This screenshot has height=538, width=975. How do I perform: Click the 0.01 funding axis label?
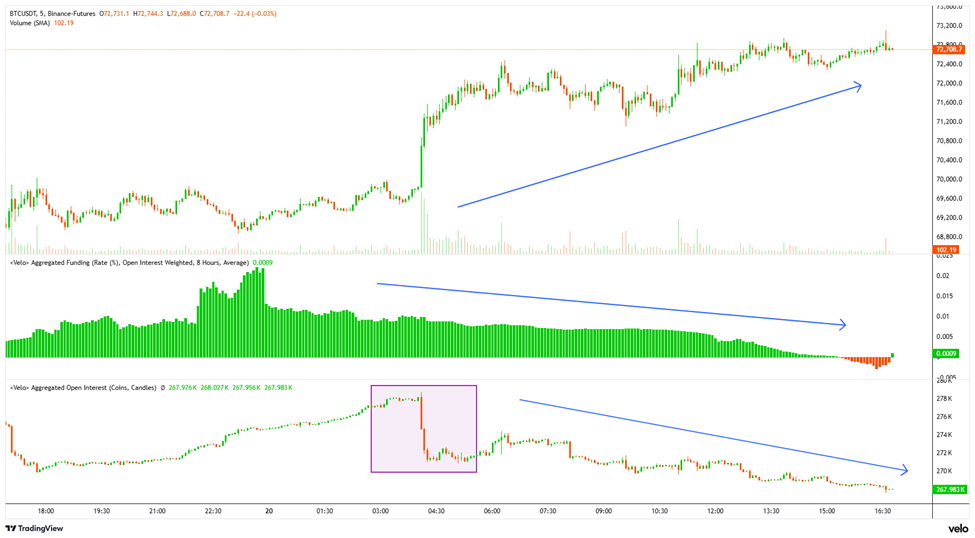click(x=943, y=317)
